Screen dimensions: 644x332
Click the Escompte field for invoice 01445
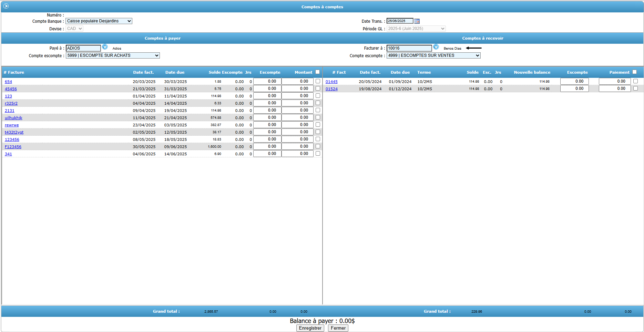click(574, 81)
